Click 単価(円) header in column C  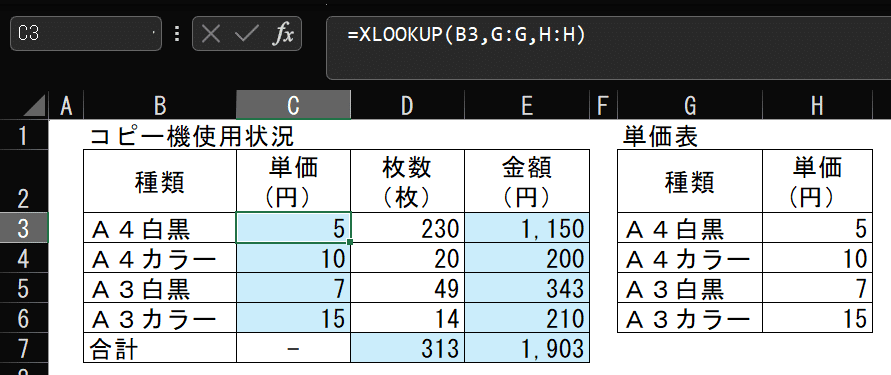tap(293, 181)
